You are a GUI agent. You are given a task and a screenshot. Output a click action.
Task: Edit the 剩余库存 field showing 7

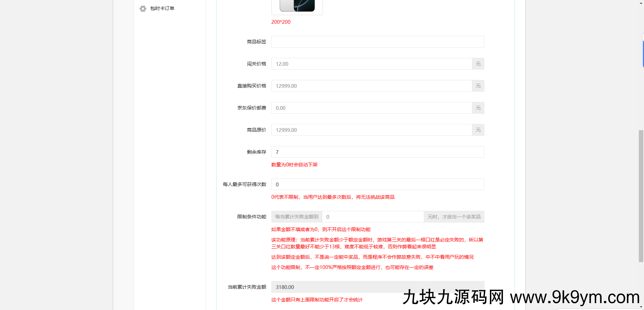point(377,152)
